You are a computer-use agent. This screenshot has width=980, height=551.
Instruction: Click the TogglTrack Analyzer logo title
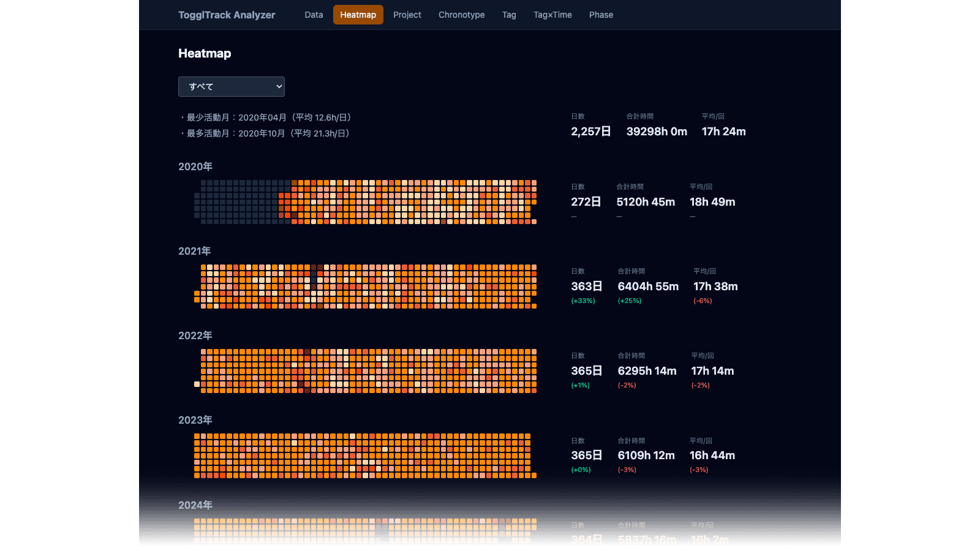click(x=227, y=15)
